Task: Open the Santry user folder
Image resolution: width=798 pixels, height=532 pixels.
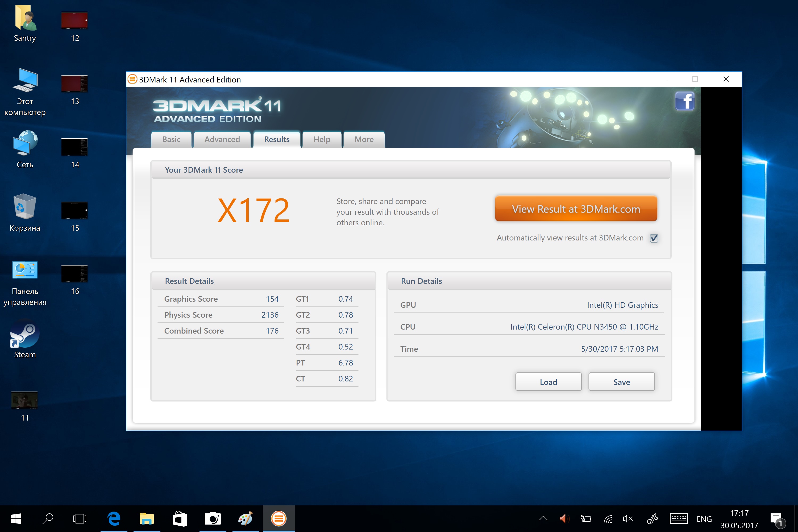Action: pos(25,23)
